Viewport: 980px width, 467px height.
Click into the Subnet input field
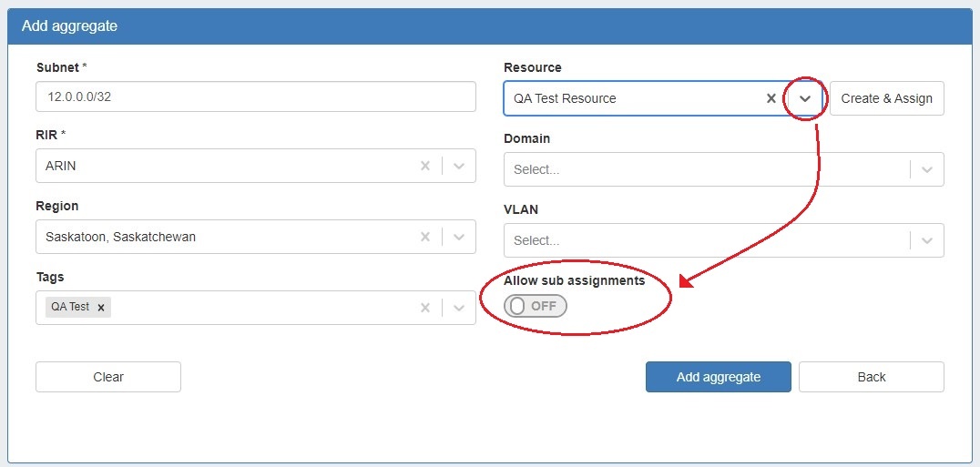[x=255, y=97]
